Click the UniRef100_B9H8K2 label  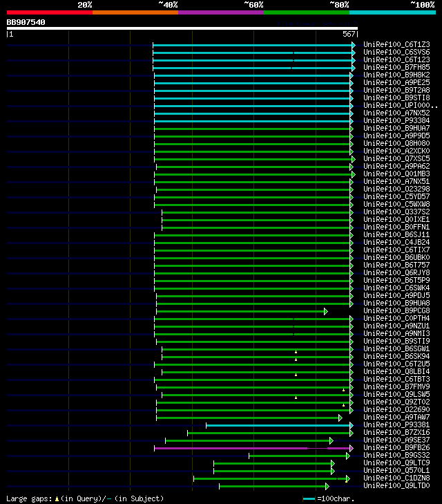click(396, 75)
